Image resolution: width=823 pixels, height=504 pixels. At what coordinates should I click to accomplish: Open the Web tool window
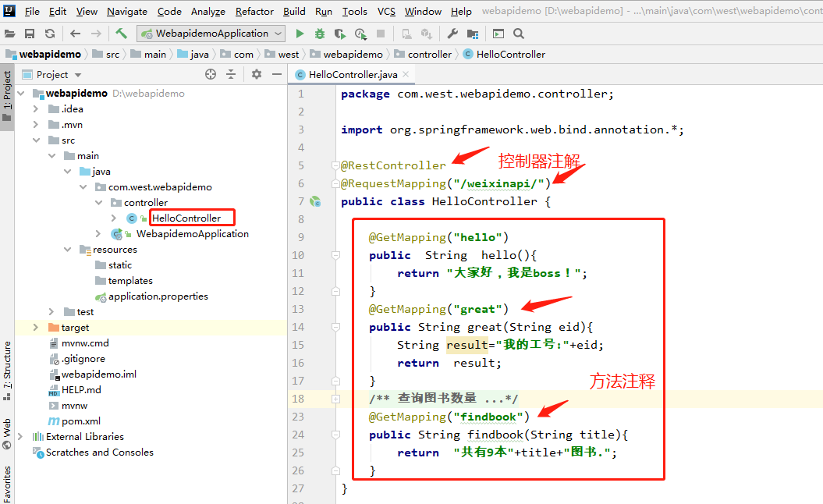7,434
